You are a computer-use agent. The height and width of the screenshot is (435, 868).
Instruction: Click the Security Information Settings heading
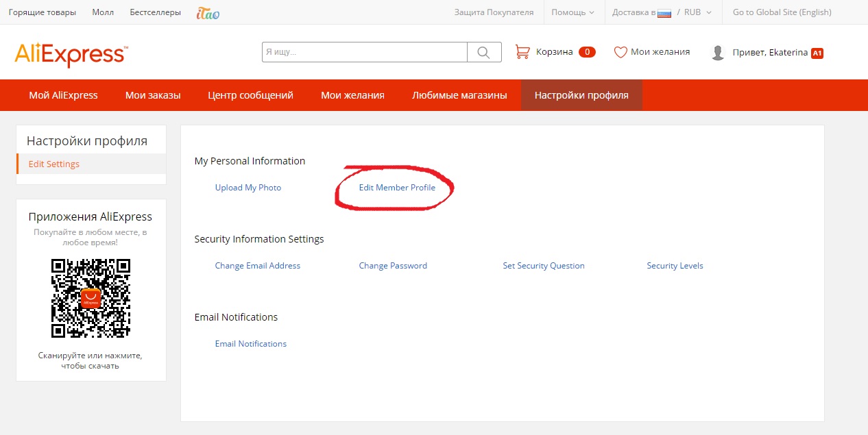259,239
